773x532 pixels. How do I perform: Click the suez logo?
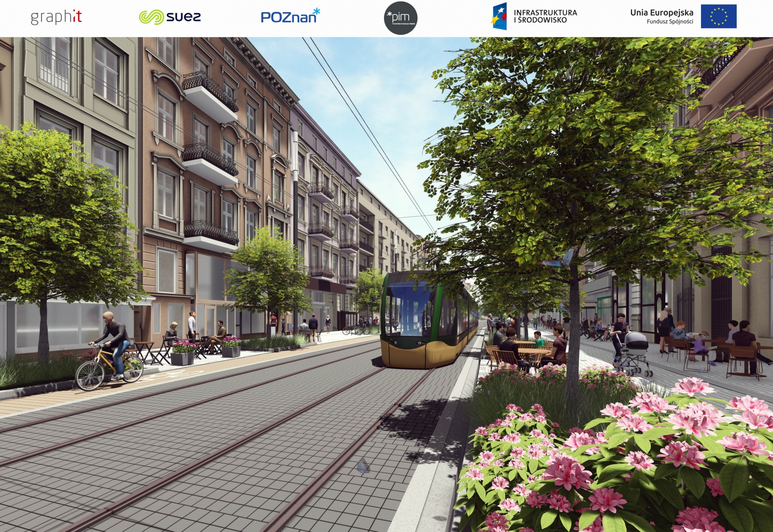170,17
